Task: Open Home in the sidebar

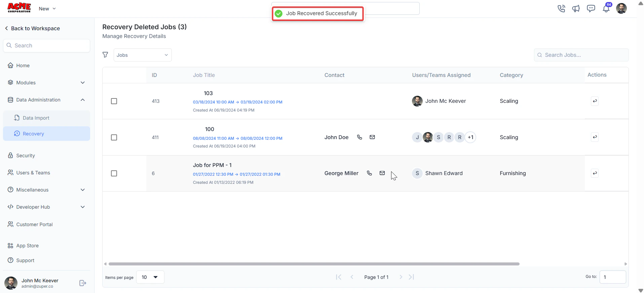Action: pyautogui.click(x=46, y=66)
